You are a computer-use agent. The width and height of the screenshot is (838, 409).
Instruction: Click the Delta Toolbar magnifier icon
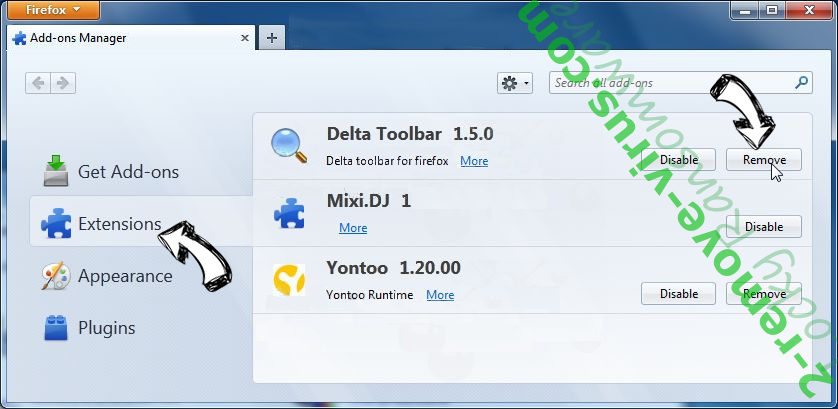click(x=289, y=145)
